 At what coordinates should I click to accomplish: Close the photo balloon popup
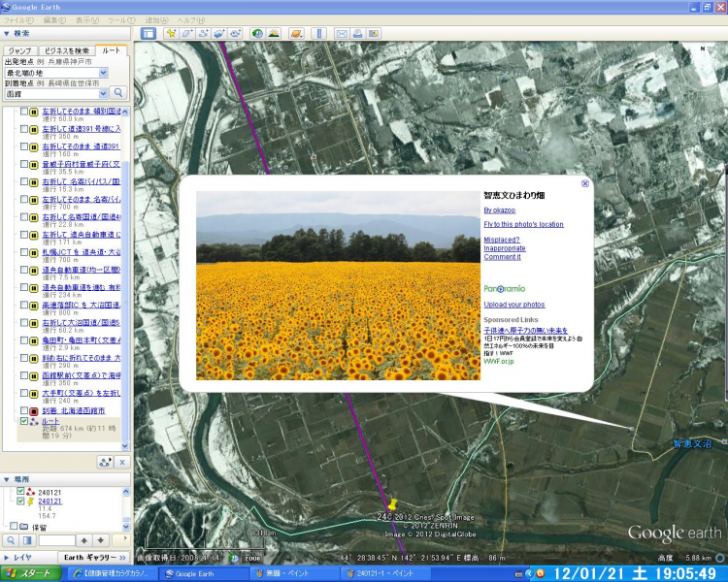pyautogui.click(x=585, y=183)
